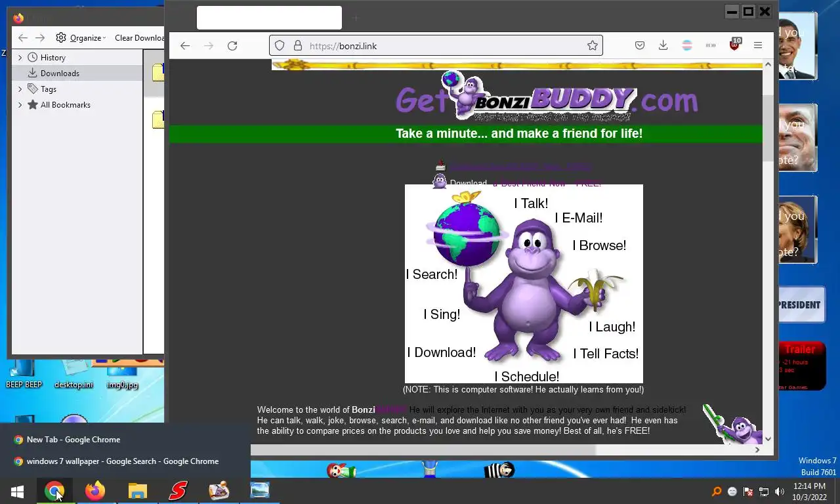This screenshot has width=840, height=504.
Task: Click the 'Take a minute...' green banner text
Action: pos(518,134)
